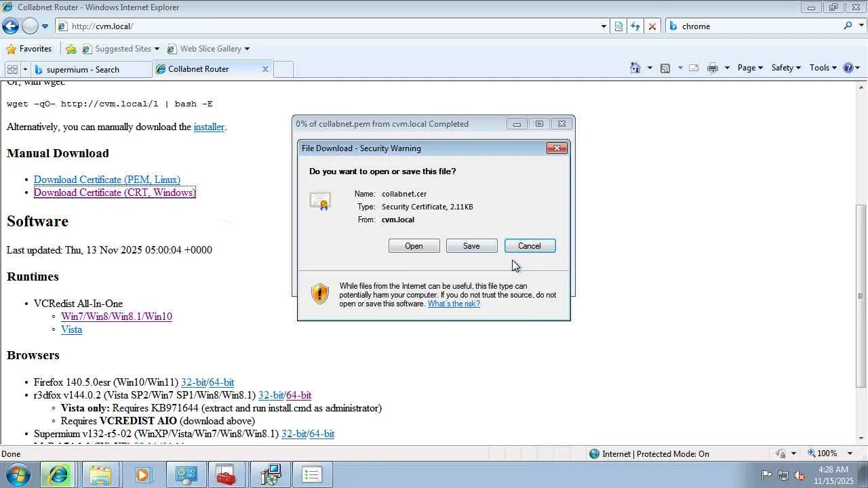This screenshot has height=488, width=868.
Task: Open the red toolbox taskbar icon
Action: [226, 474]
